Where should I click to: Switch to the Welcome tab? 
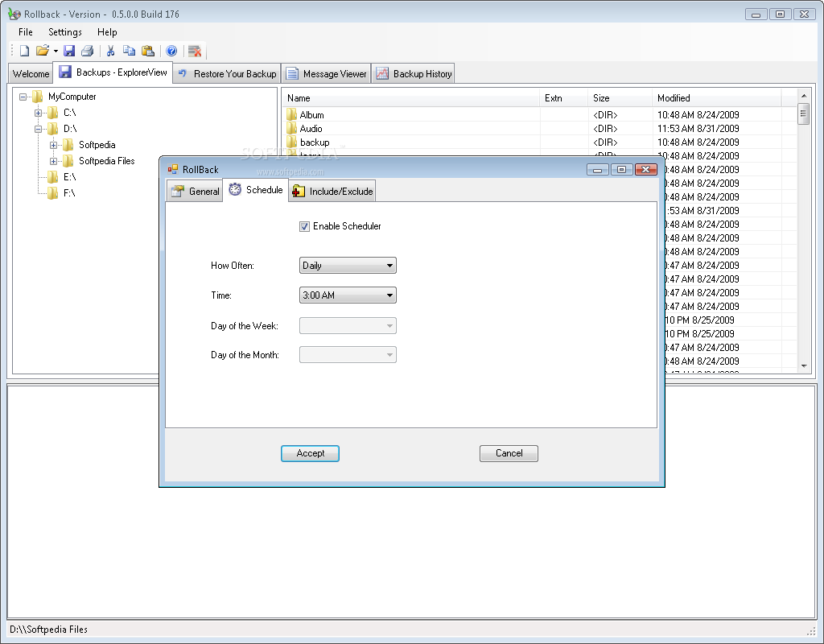click(x=31, y=74)
